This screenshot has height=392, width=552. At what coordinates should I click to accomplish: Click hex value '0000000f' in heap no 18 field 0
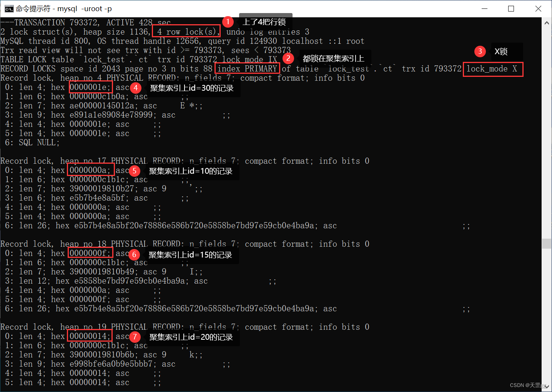click(90, 253)
